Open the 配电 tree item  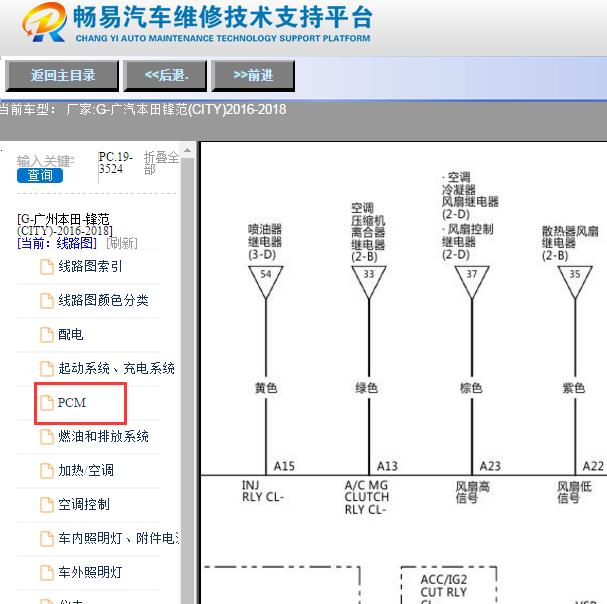pos(70,334)
